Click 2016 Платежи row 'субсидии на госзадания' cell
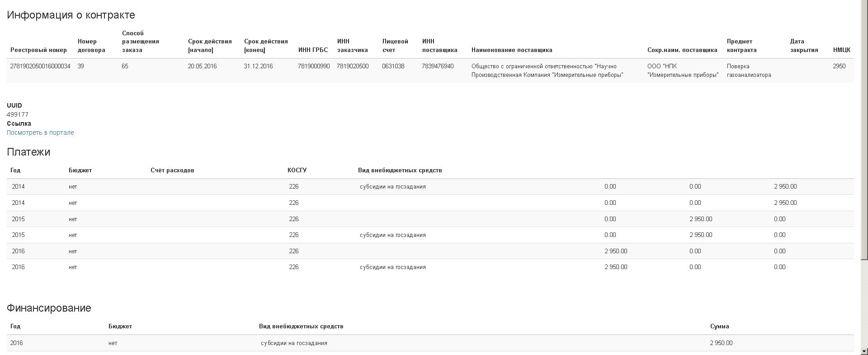The image size is (868, 355). (393, 267)
